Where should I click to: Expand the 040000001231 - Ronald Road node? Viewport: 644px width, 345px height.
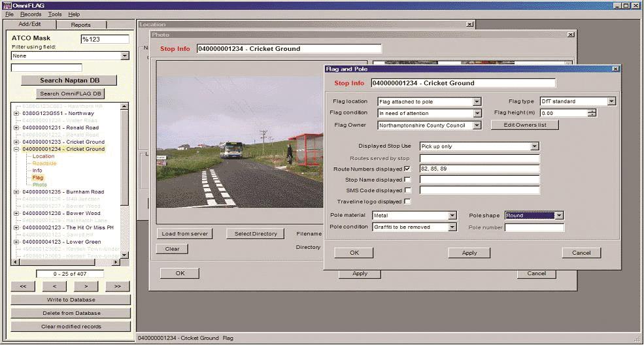16,127
